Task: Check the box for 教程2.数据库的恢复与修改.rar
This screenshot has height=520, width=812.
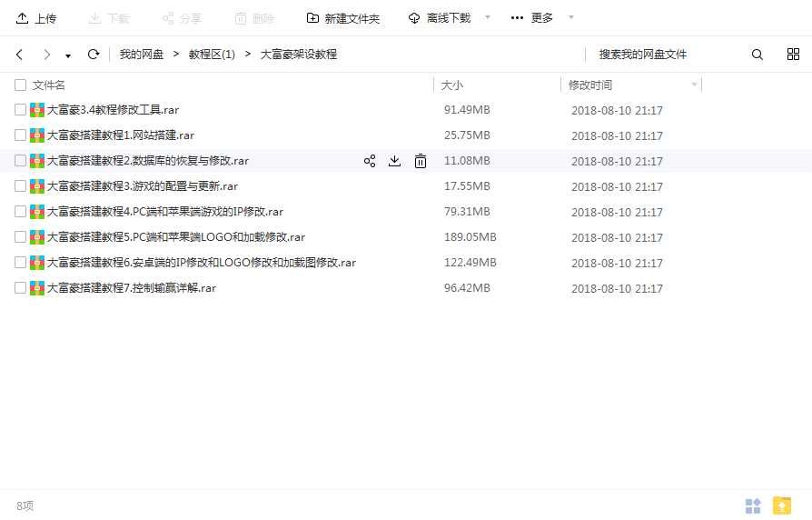Action: click(x=20, y=161)
